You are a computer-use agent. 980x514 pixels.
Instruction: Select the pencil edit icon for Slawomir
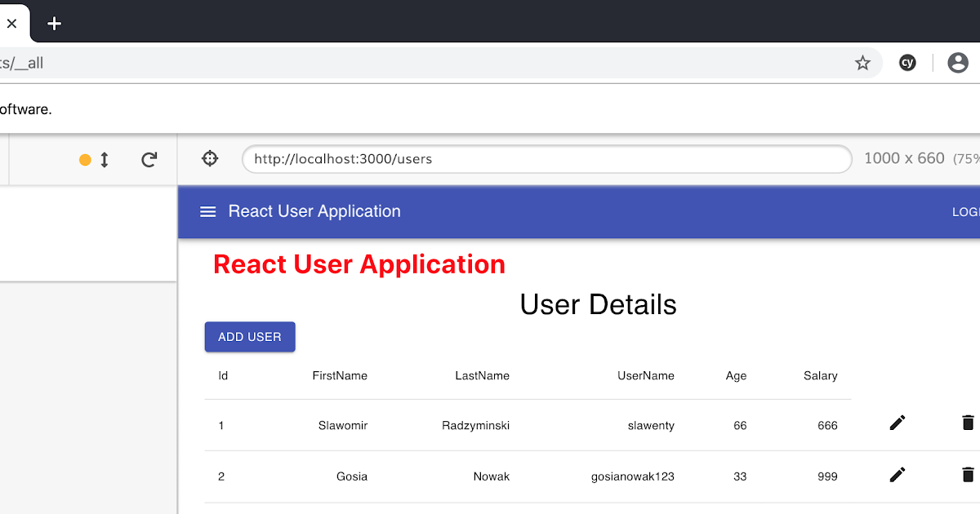tap(897, 423)
